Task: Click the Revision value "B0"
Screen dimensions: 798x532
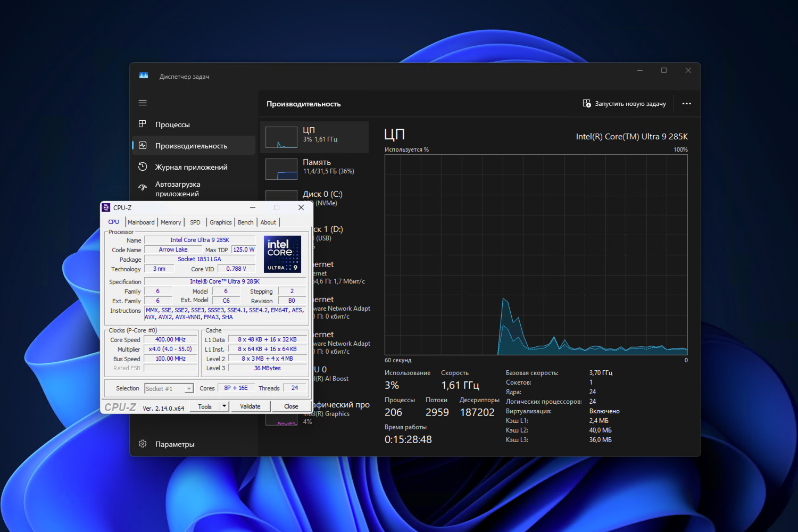Action: (292, 301)
